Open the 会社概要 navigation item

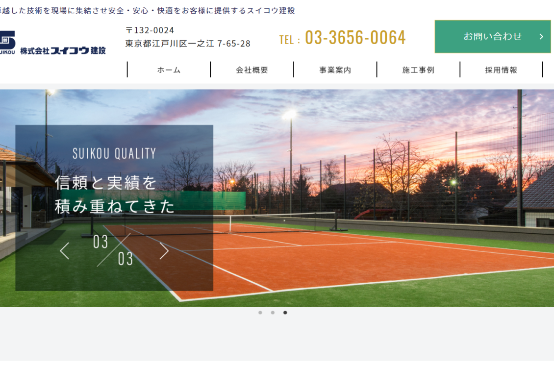click(x=252, y=70)
